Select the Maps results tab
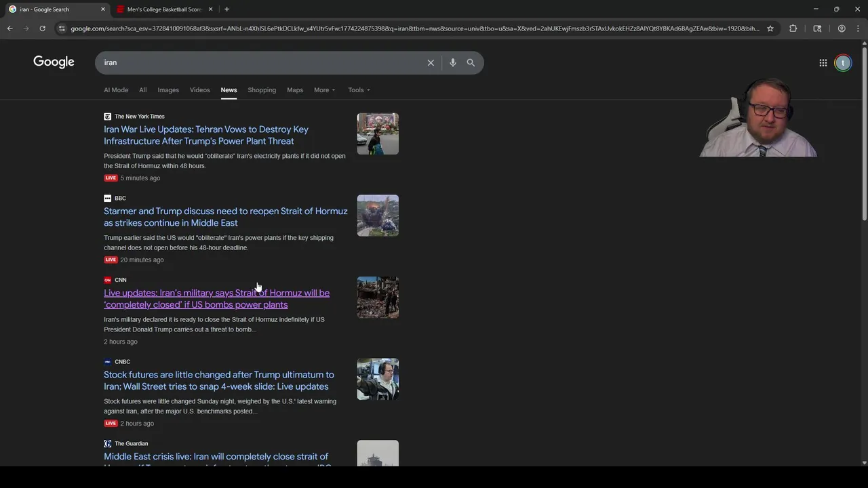Screen dimensions: 868x488 pos(295,90)
